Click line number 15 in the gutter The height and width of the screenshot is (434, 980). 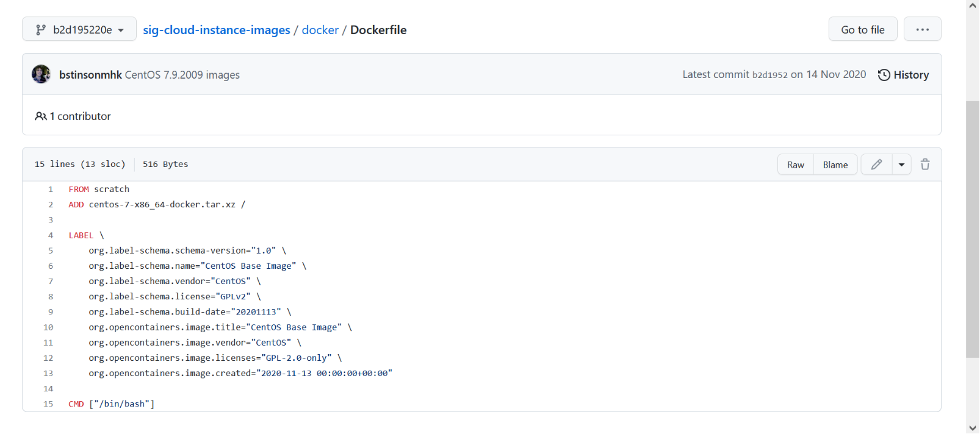coord(48,404)
